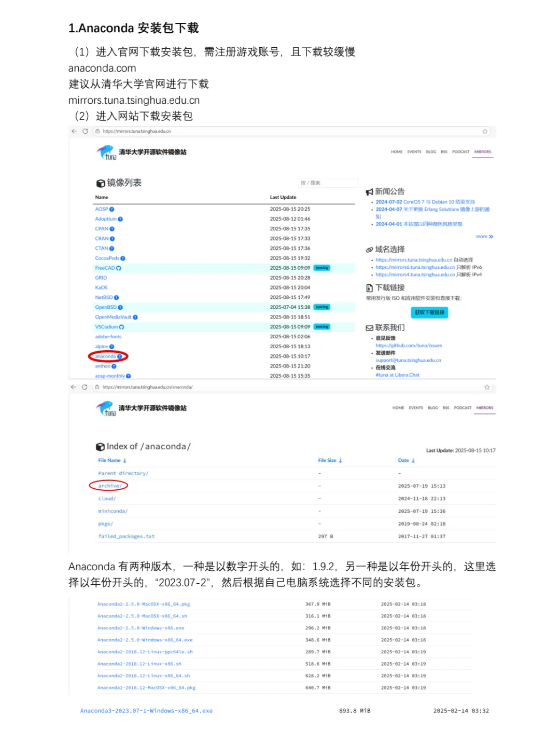
Task: Open the help icon next to CocoaPods
Action: click(x=123, y=258)
